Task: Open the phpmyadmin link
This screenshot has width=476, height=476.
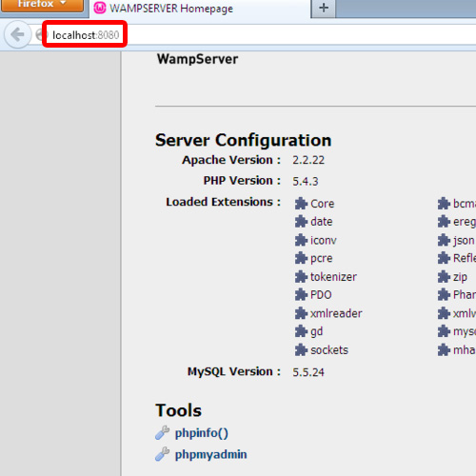Action: (210, 454)
